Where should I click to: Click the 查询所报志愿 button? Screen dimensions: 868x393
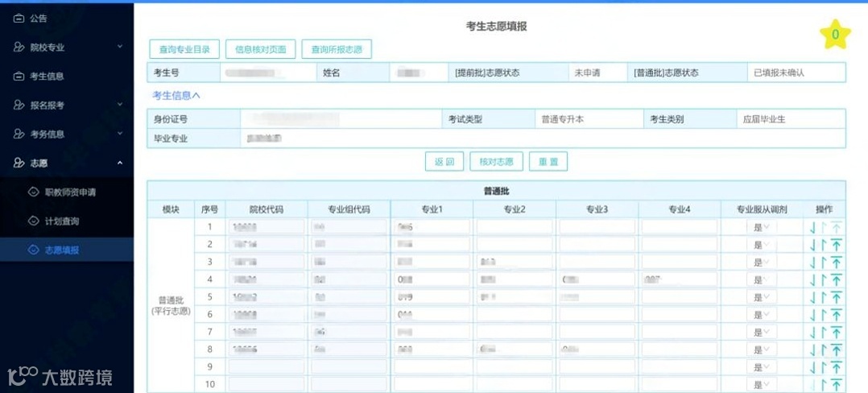337,49
